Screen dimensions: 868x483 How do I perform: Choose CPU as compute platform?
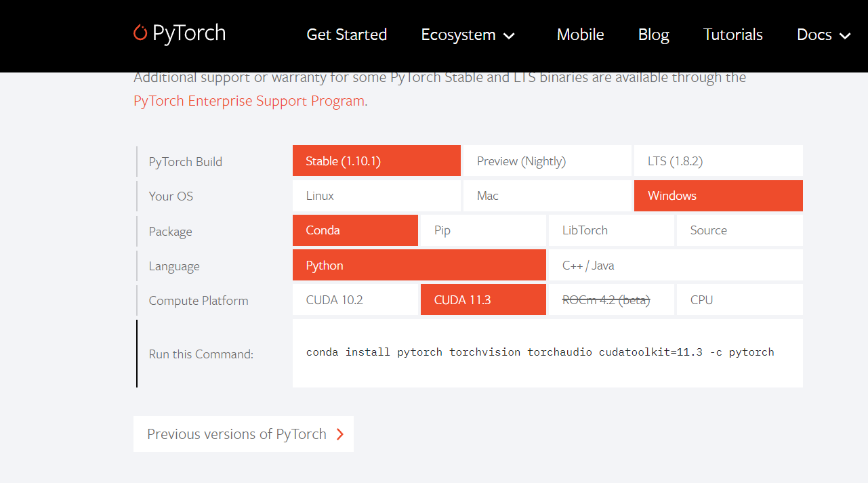(x=739, y=299)
